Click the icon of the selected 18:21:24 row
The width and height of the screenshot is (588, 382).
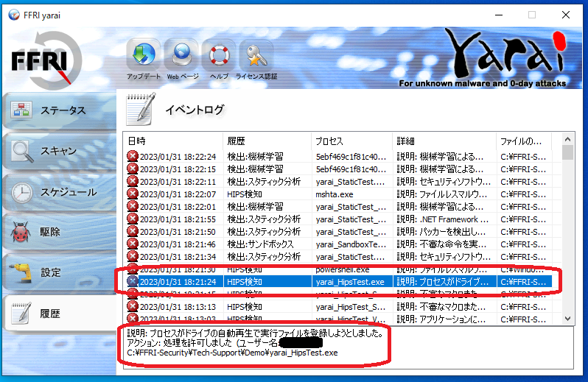click(133, 281)
